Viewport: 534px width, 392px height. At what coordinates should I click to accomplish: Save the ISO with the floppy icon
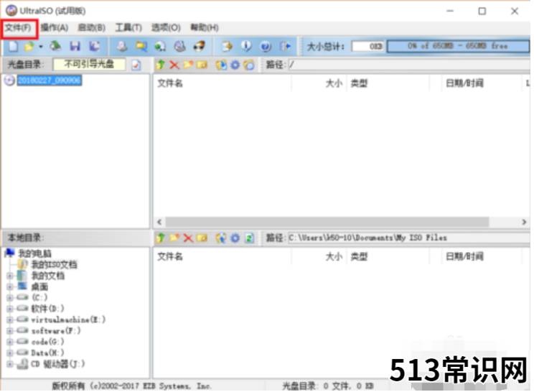pyautogui.click(x=75, y=46)
